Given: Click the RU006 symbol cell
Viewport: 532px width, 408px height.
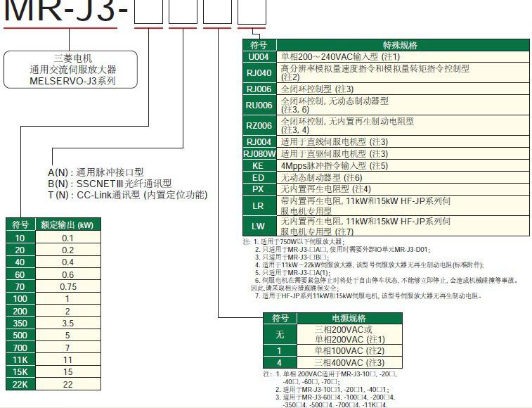Looking at the screenshot, I should point(259,106).
